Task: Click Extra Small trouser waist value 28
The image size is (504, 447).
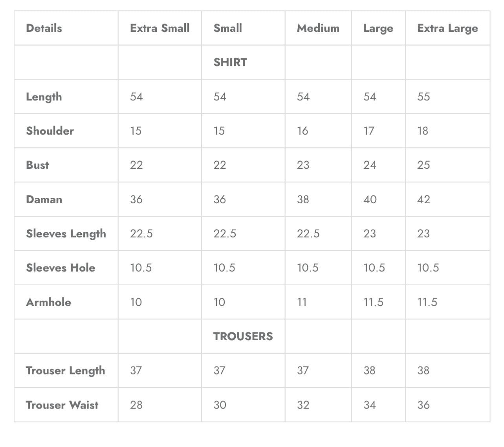Action: (136, 405)
